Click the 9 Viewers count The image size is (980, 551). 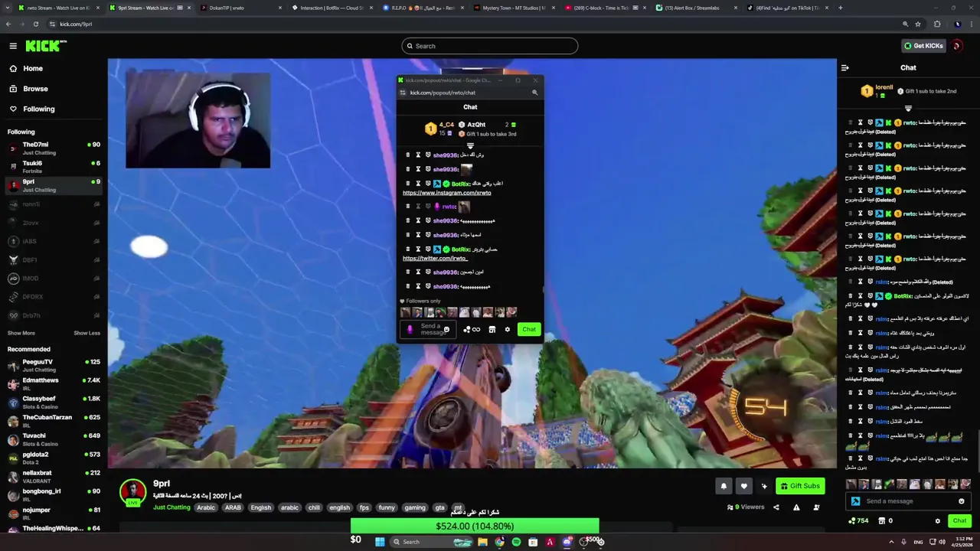click(746, 507)
